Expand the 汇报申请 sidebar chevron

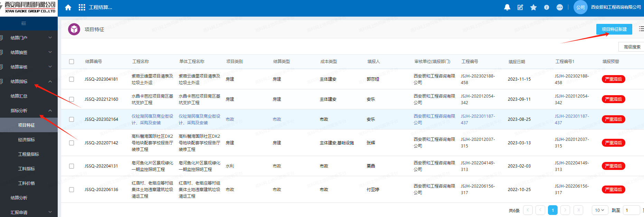point(50,212)
